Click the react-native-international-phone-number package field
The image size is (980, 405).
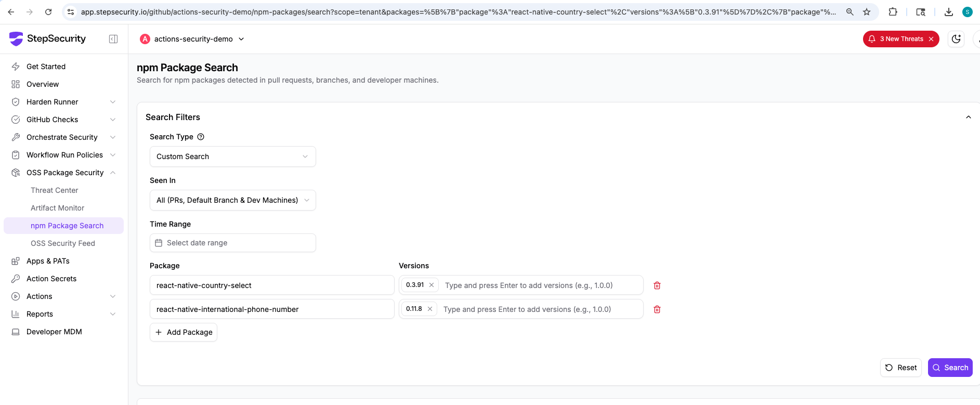[x=272, y=309]
